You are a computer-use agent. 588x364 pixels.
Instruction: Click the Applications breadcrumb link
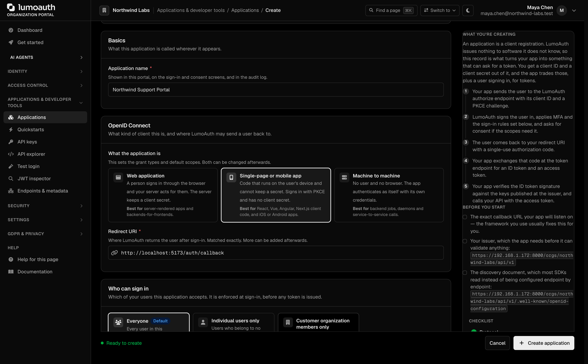point(245,10)
